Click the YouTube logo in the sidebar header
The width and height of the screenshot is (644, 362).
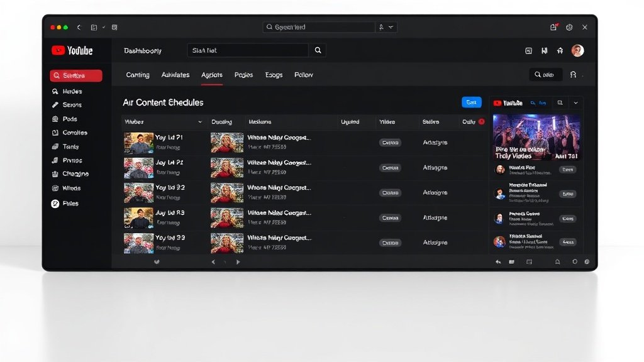coord(72,50)
